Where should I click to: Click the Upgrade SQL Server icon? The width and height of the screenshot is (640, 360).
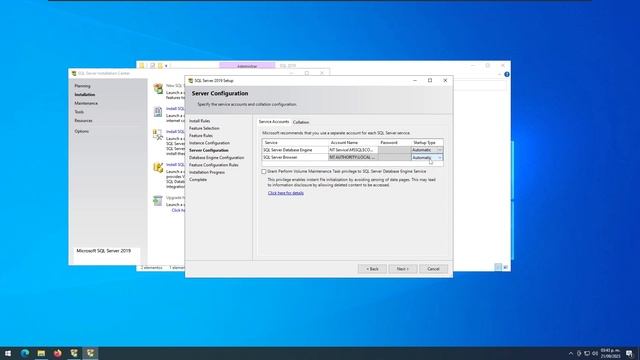[x=158, y=200]
